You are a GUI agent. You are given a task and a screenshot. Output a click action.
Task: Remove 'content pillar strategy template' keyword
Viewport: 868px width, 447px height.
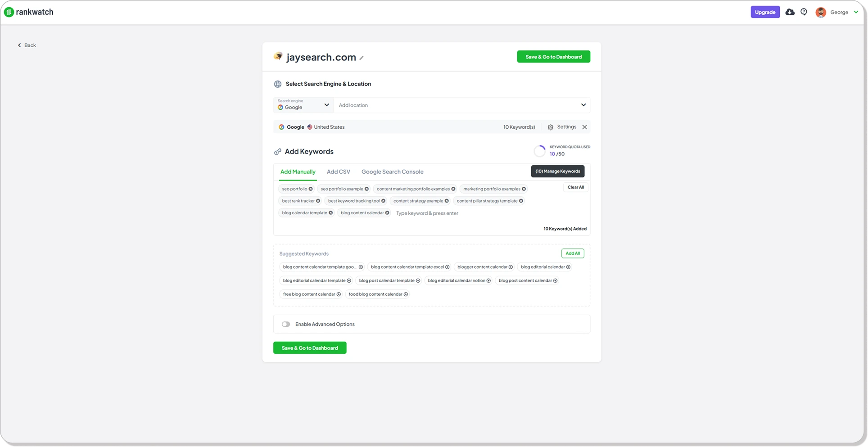[x=521, y=201]
